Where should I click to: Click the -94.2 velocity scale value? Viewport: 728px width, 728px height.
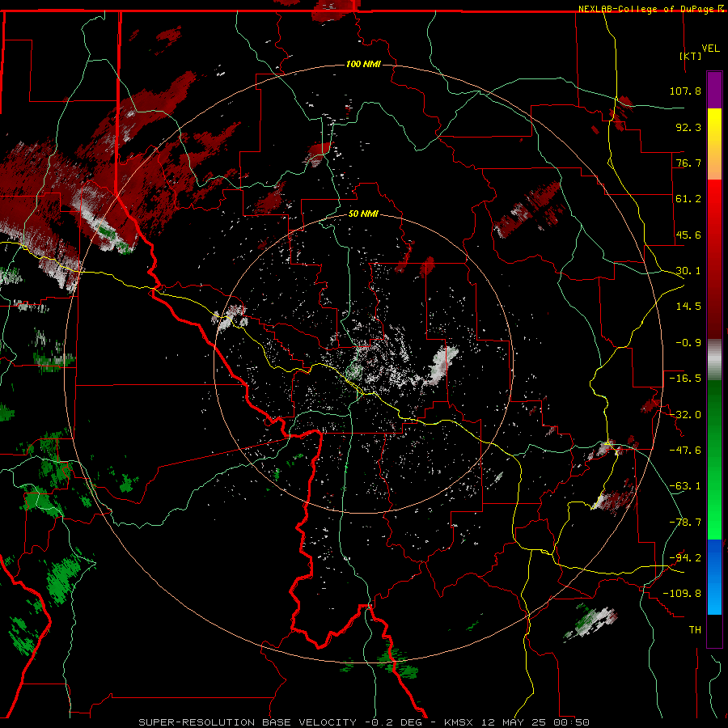click(x=685, y=558)
